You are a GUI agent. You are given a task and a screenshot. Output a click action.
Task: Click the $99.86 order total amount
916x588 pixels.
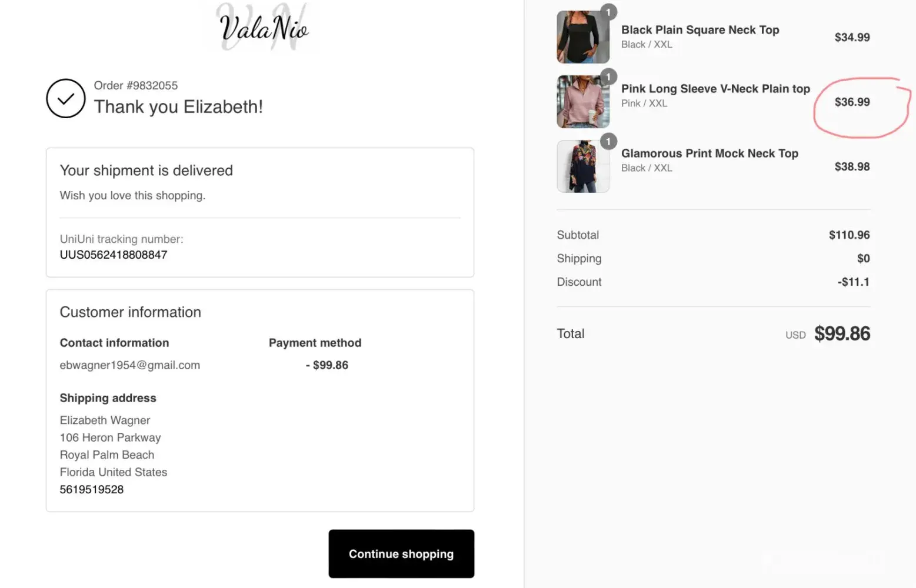[x=842, y=334]
